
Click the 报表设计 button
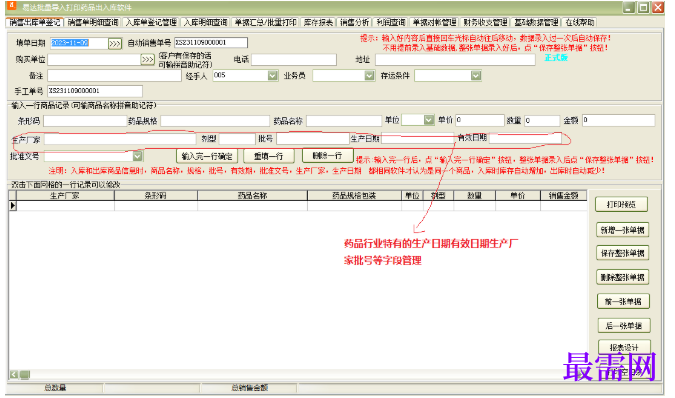pos(624,347)
